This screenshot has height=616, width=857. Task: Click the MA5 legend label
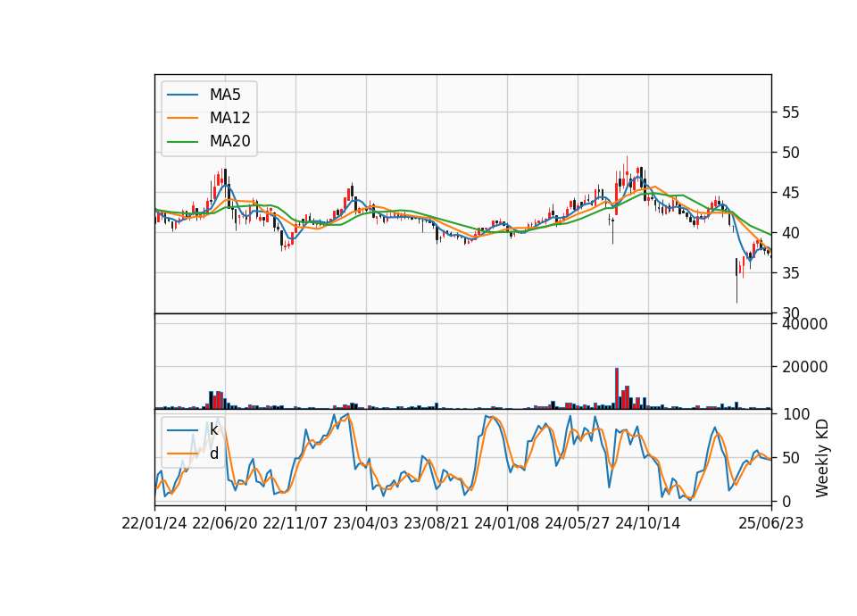(225, 95)
